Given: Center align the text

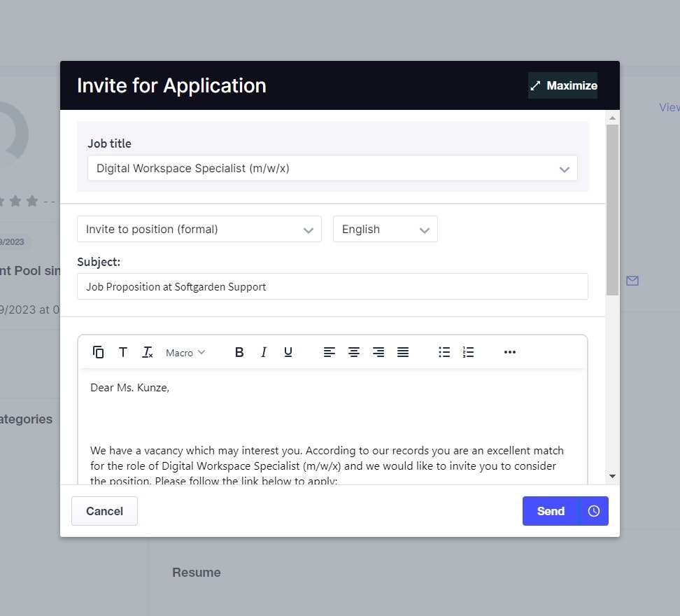Looking at the screenshot, I should tap(354, 352).
